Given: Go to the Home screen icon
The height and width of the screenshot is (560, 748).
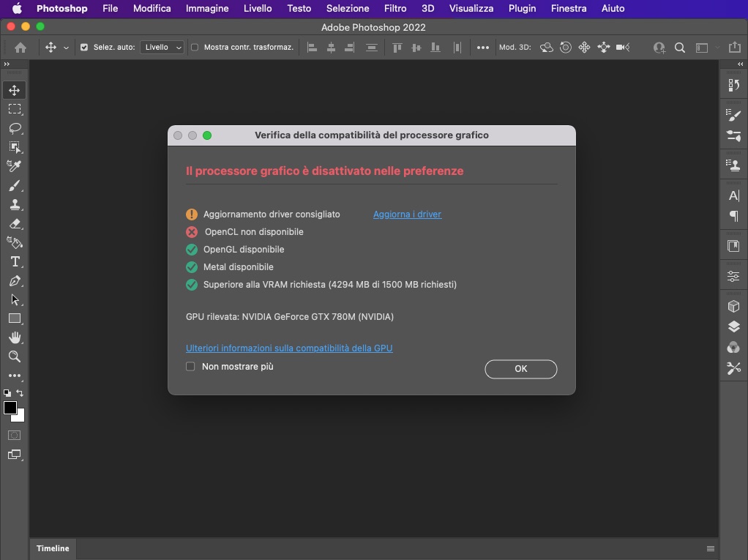Looking at the screenshot, I should tap(20, 48).
